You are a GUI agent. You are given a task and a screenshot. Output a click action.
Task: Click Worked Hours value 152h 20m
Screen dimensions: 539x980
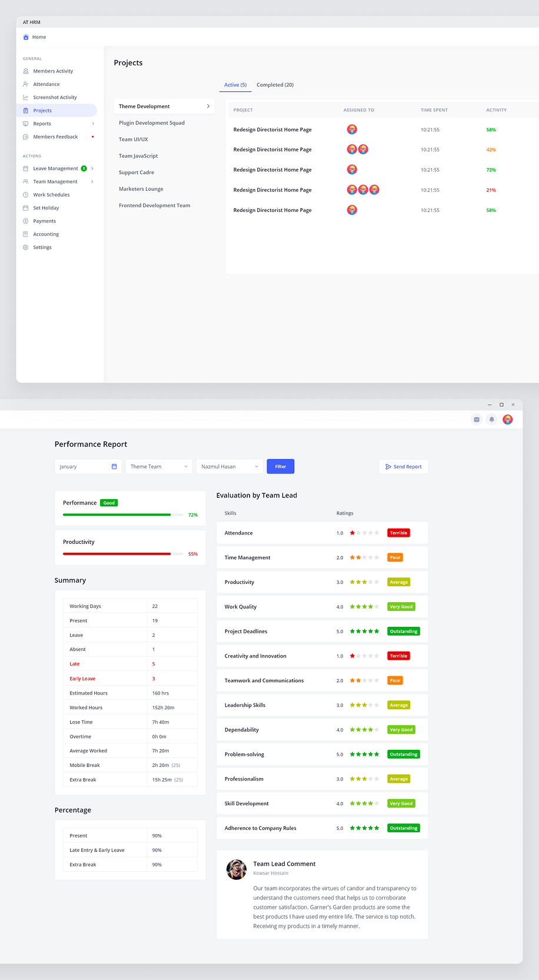(x=163, y=707)
